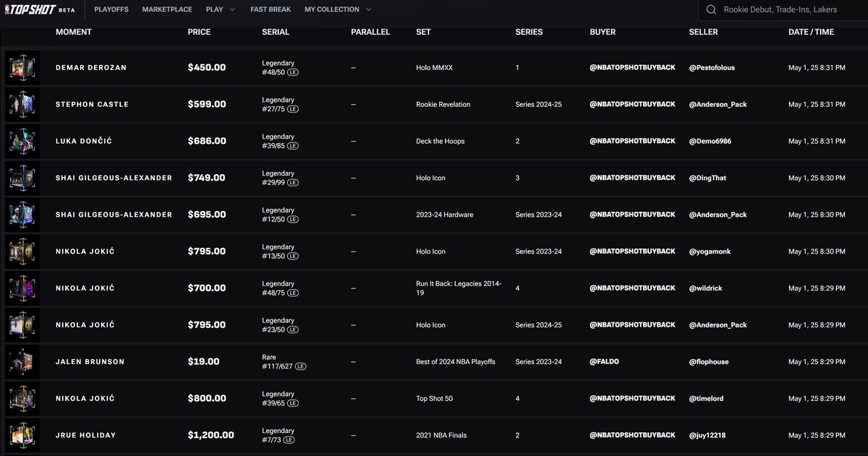This screenshot has height=456, width=868.
Task: Click the LE badge on serial #48/75
Action: [293, 293]
